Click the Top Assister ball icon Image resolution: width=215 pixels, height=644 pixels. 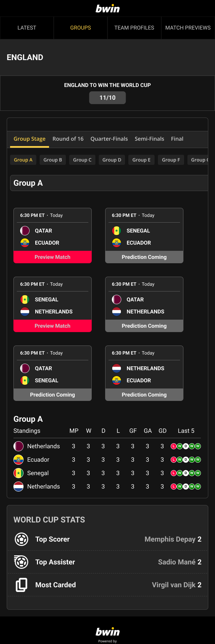tap(21, 562)
